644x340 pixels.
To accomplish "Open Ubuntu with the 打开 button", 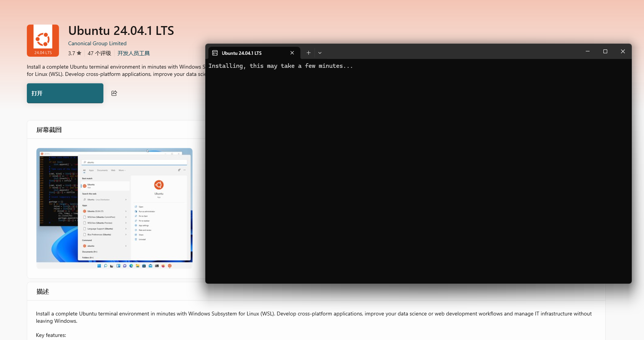I will click(x=65, y=93).
